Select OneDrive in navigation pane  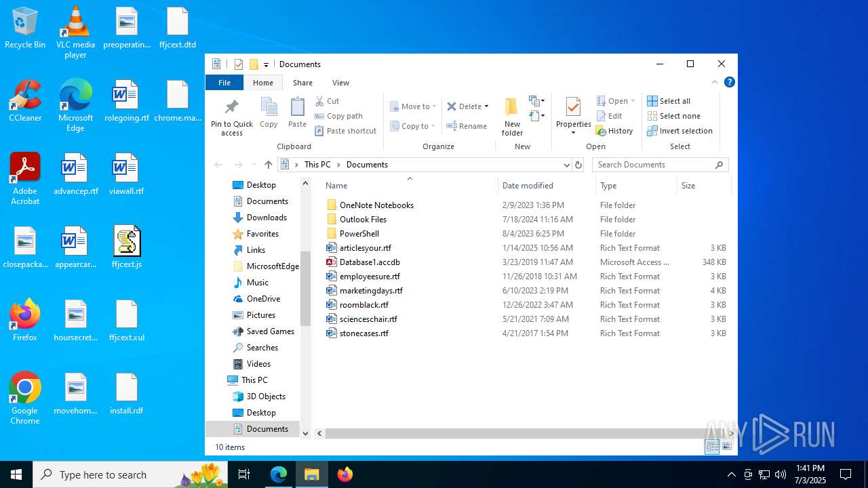point(263,299)
